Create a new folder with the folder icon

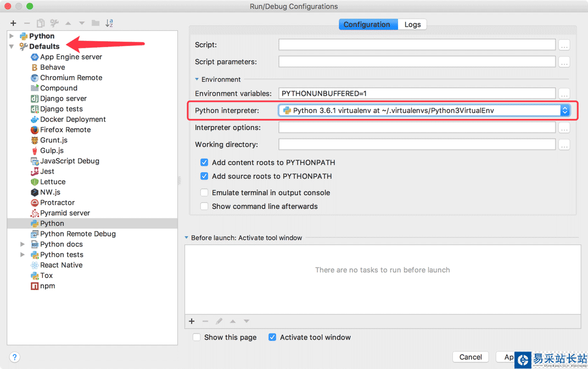[96, 23]
